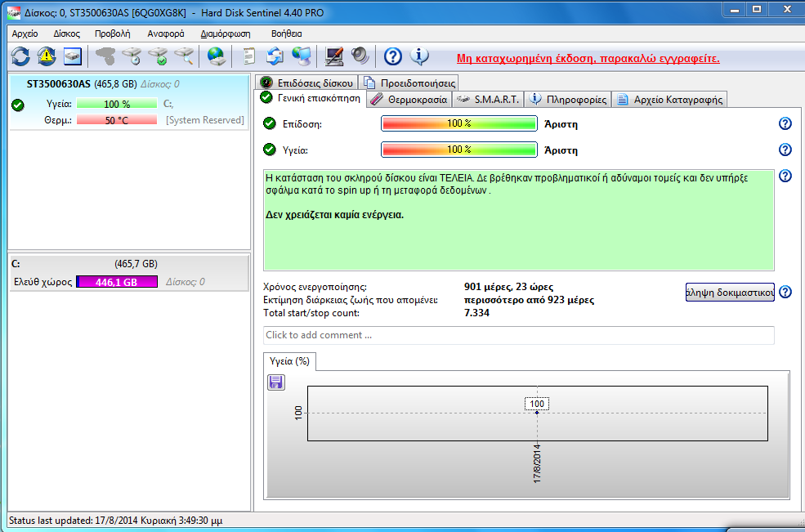Open the Αρχείο menu
This screenshot has width=805, height=532.
coord(25,34)
